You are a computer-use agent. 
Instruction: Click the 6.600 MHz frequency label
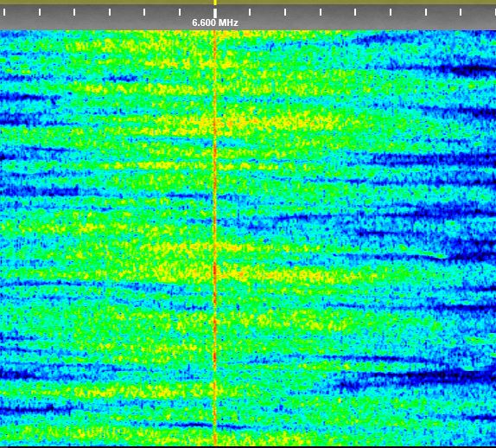215,22
